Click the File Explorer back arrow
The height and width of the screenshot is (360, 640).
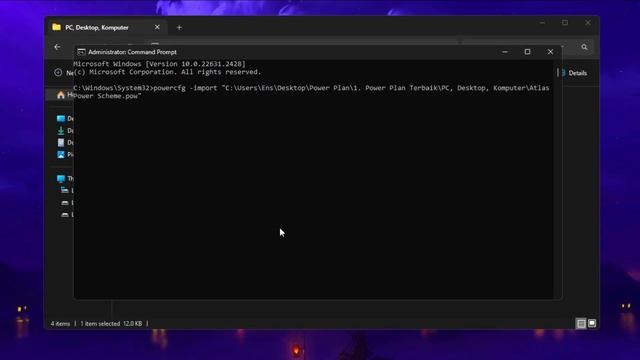[57, 47]
